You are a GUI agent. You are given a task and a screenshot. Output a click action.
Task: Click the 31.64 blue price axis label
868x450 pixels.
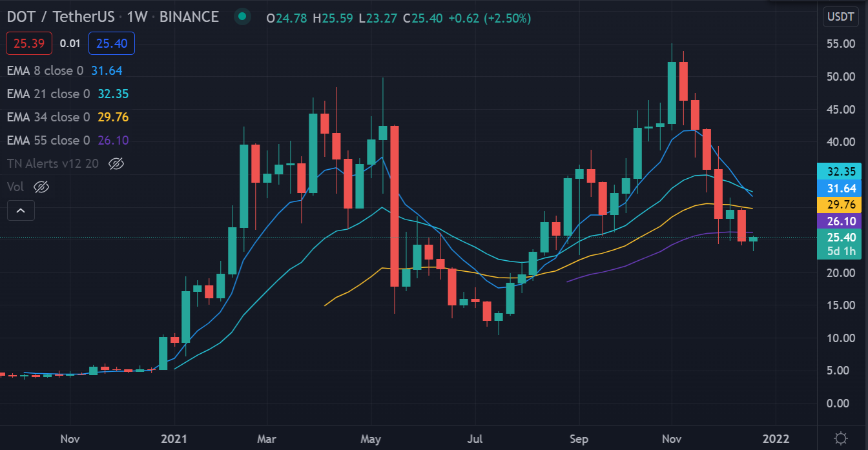point(840,189)
